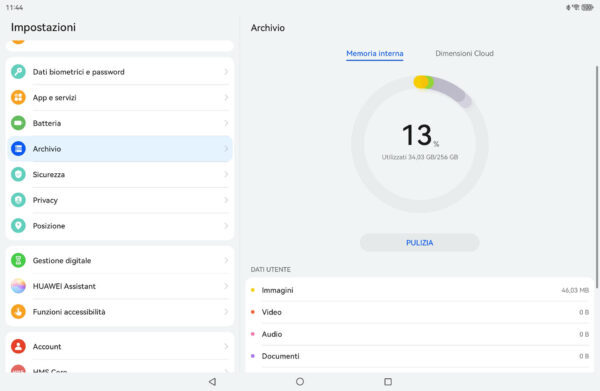Screen dimensions: 600x391
Task: Open the Immagini storage category
Action: click(419, 290)
